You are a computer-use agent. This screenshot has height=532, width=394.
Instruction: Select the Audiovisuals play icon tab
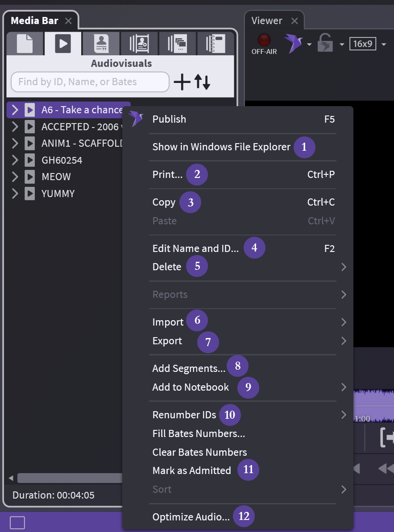coord(63,44)
